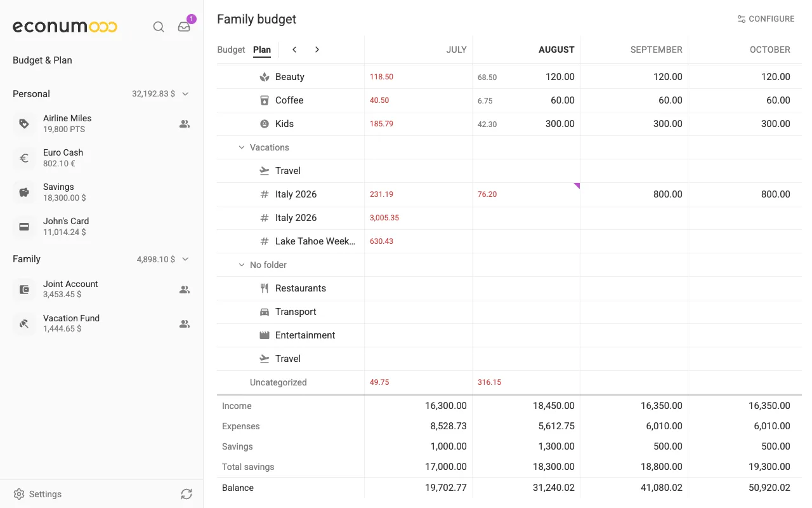The width and height of the screenshot is (812, 508).
Task: Open Budget & Plan section
Action: (x=43, y=60)
